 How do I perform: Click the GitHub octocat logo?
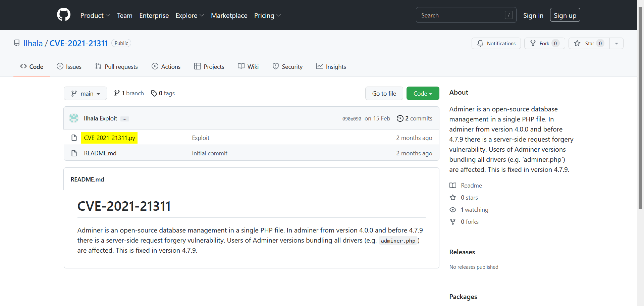tap(64, 15)
